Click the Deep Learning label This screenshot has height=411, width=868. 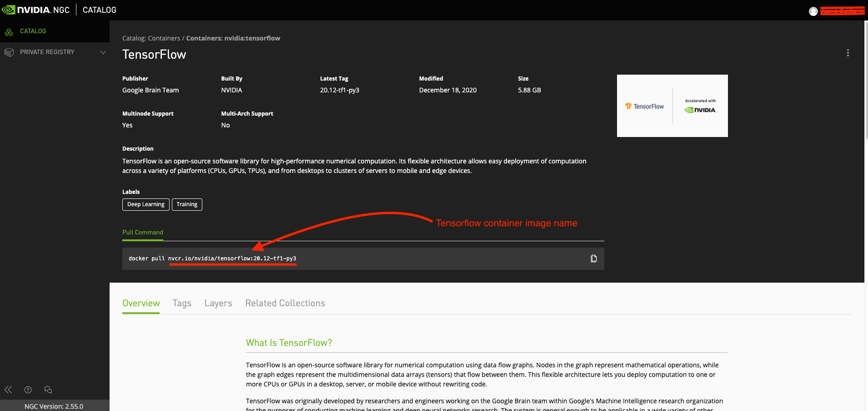pyautogui.click(x=146, y=204)
